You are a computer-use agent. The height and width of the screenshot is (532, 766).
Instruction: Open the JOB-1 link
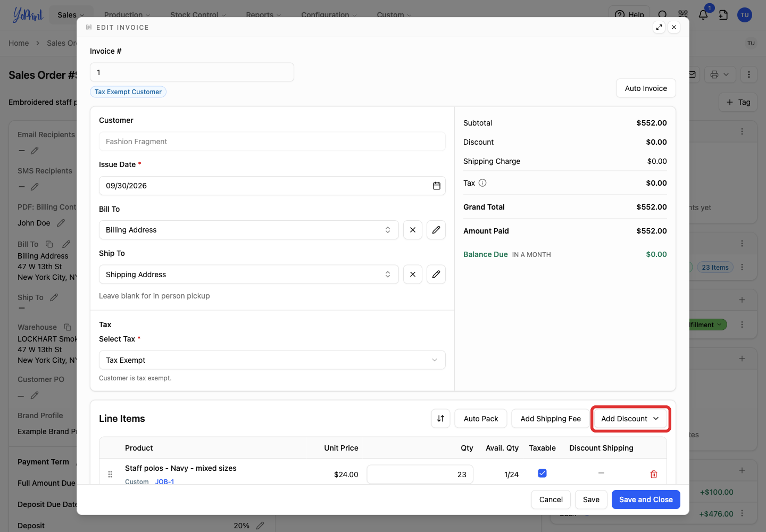(164, 482)
